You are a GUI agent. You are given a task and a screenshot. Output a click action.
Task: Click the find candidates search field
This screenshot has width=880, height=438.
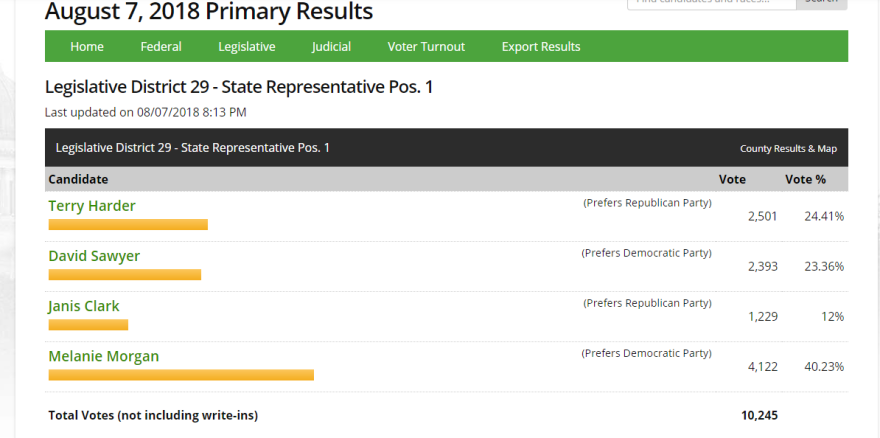[x=710, y=3]
